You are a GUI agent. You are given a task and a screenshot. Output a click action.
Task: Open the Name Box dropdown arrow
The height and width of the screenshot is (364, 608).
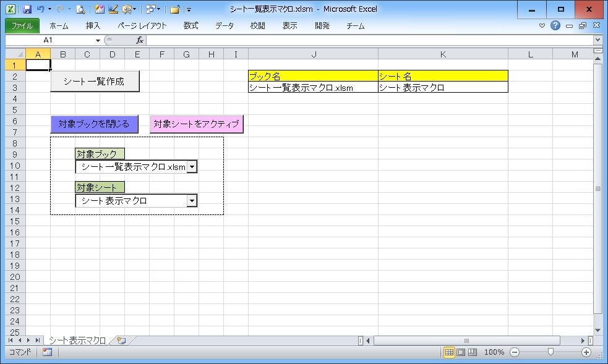point(98,40)
